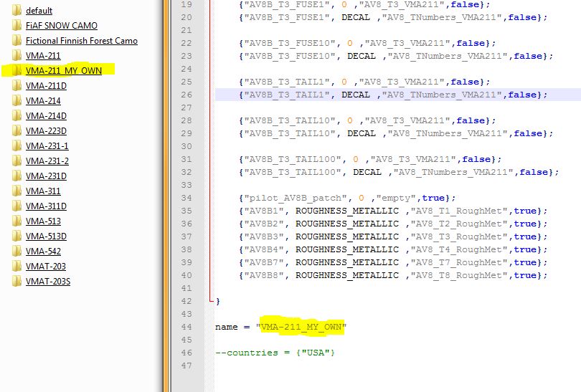Click line number 44 in editor margin
Image resolution: width=581 pixels, height=392 pixels.
186,327
